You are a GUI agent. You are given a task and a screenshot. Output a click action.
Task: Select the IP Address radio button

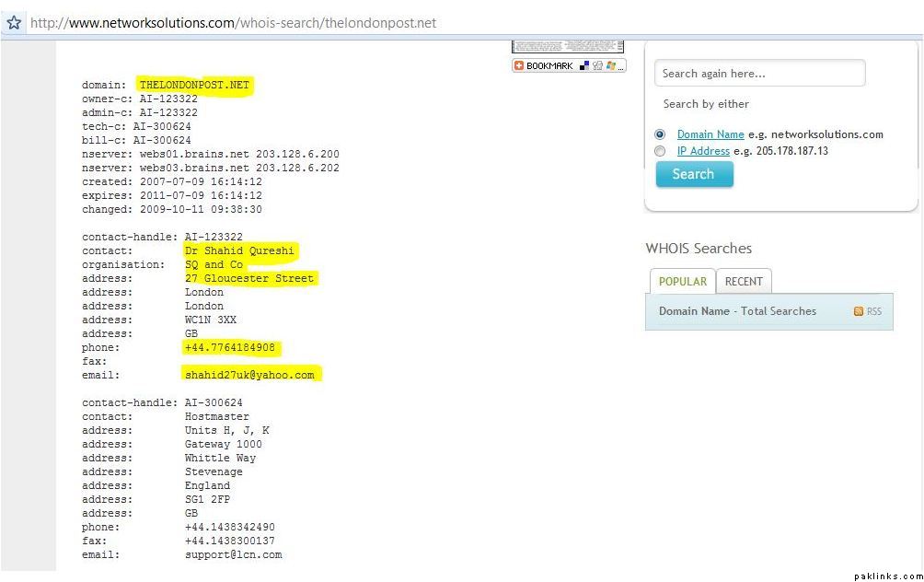[x=660, y=151]
